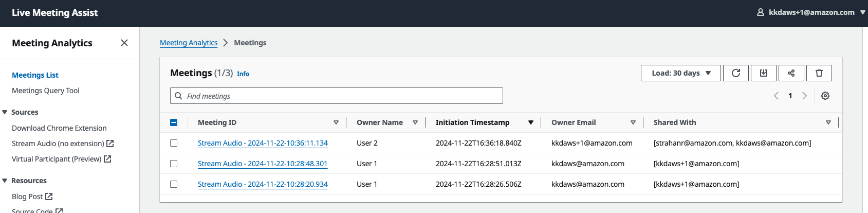Collapse the Sources section
This screenshot has width=868, height=213.
[5, 112]
